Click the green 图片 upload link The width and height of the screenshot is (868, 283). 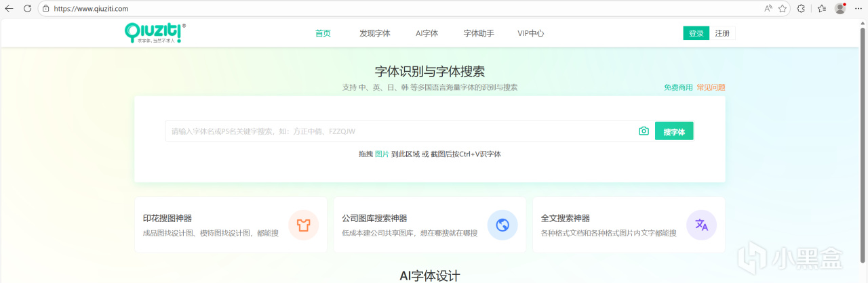point(382,154)
